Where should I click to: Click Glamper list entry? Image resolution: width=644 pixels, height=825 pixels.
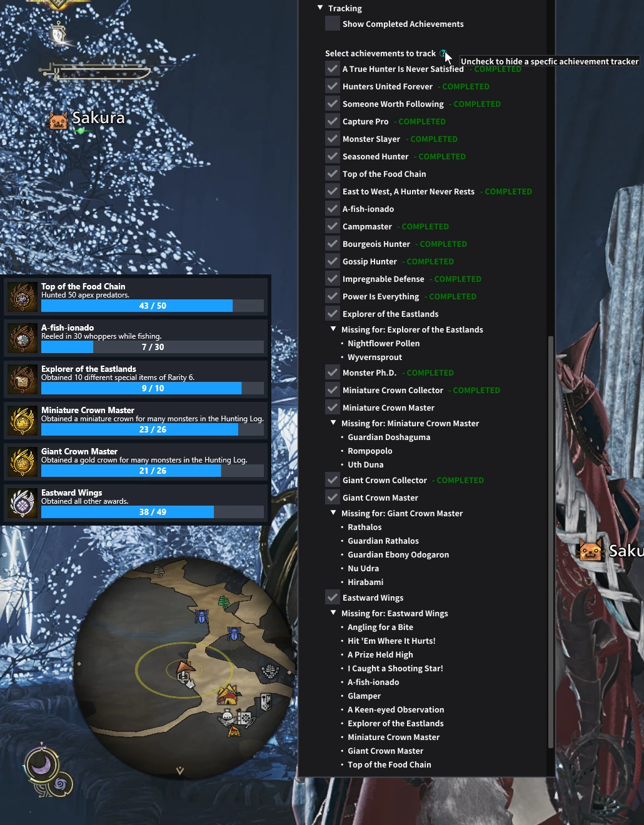[x=364, y=696]
